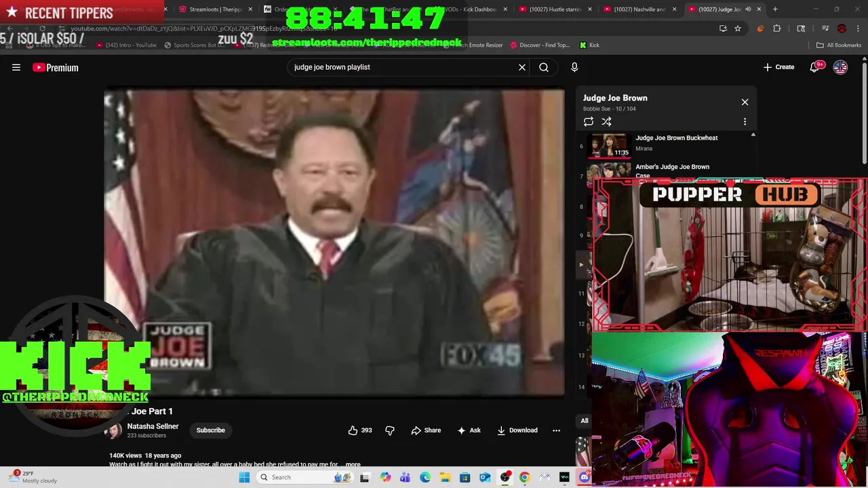Play Amber's Judge Joe Brown Case
Image resolution: width=868 pixels, height=488 pixels.
point(673,171)
